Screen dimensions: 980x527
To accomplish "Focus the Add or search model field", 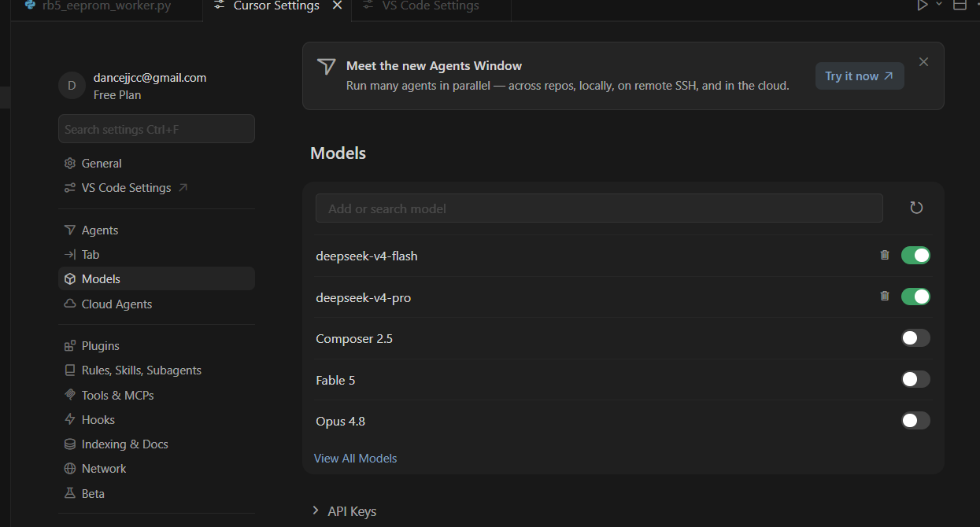I will [x=599, y=208].
